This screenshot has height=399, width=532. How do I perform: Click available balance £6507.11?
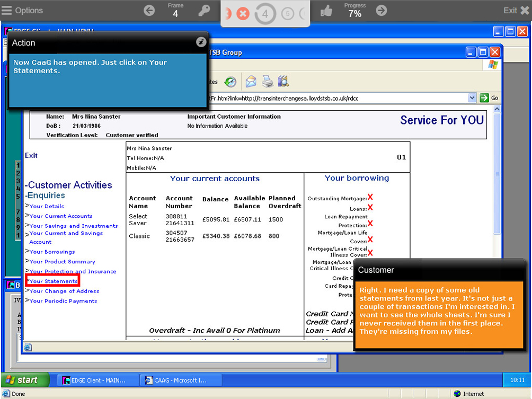tap(247, 219)
